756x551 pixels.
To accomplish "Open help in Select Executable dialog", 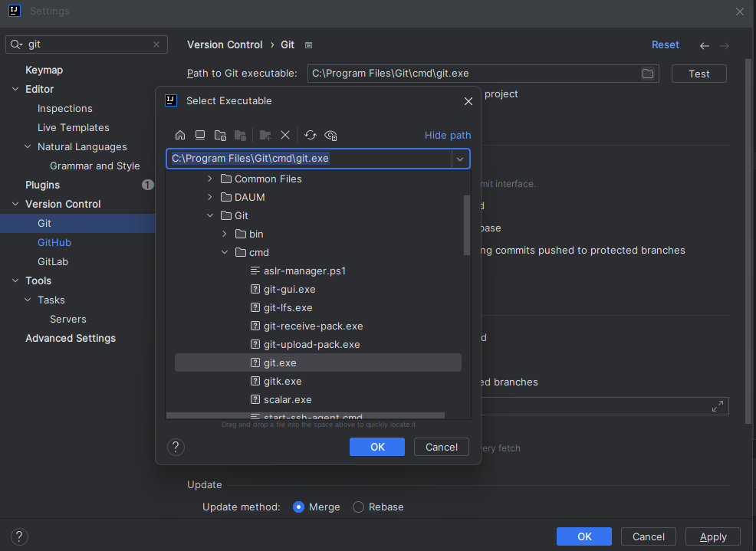I will point(176,447).
